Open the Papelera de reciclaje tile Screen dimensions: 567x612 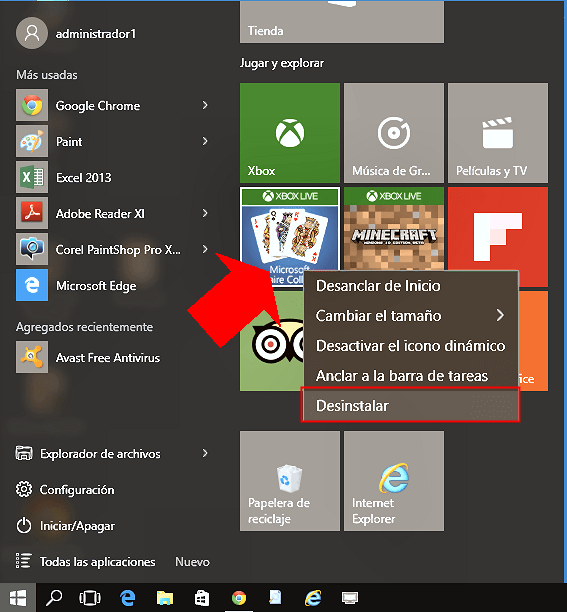point(290,481)
